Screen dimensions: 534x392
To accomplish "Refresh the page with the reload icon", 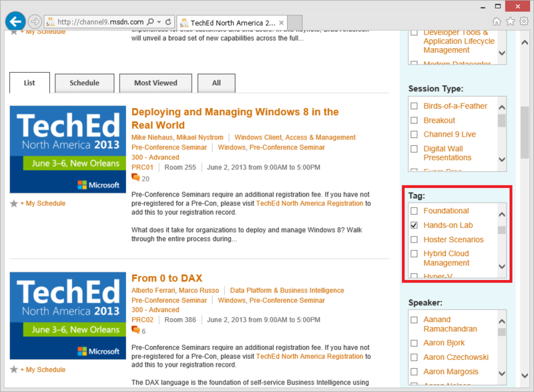I will (168, 22).
